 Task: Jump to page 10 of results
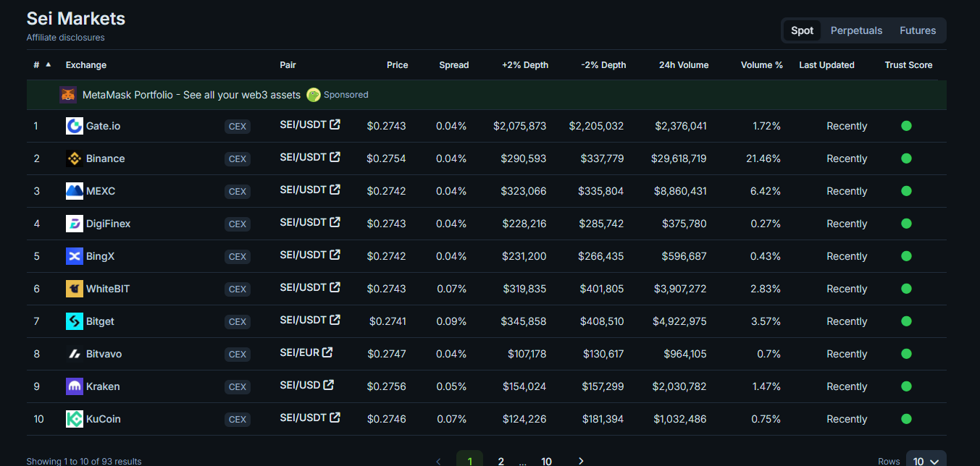[x=547, y=461]
